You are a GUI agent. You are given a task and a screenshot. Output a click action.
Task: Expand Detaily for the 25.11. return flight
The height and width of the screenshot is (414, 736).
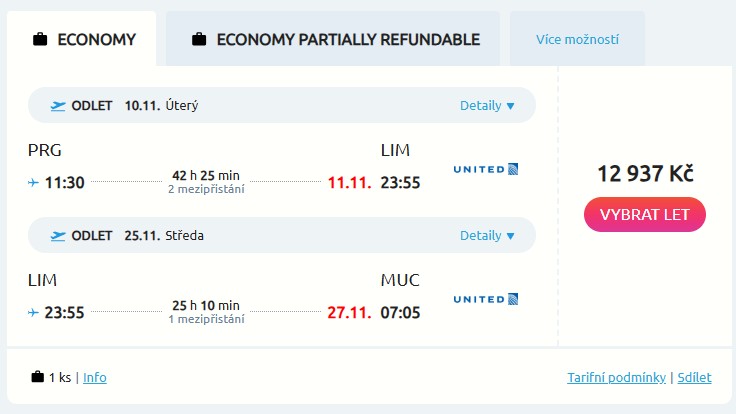tap(487, 236)
